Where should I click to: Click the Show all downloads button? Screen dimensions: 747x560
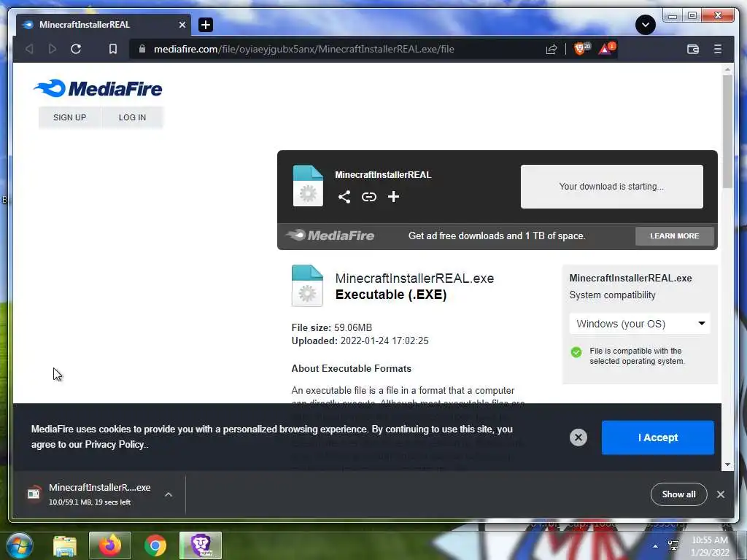678,494
